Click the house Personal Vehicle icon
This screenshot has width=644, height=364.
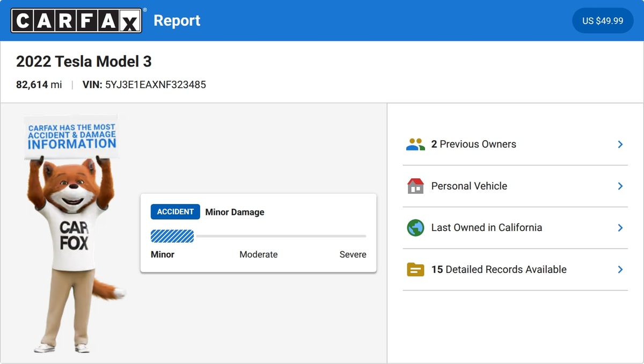click(415, 186)
